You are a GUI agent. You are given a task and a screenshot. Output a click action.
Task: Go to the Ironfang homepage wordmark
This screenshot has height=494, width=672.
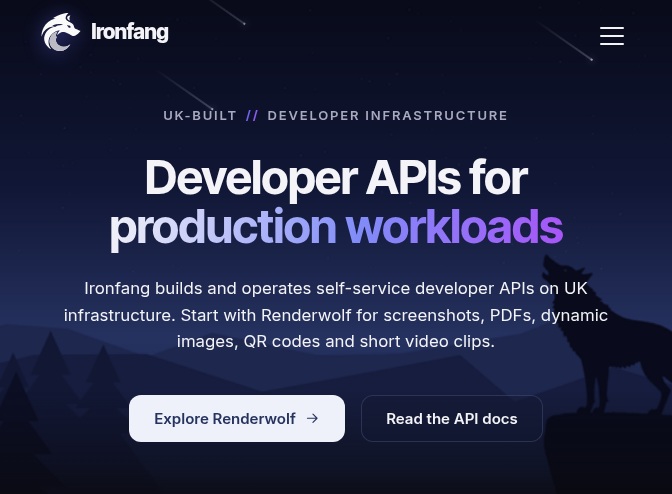pos(130,32)
